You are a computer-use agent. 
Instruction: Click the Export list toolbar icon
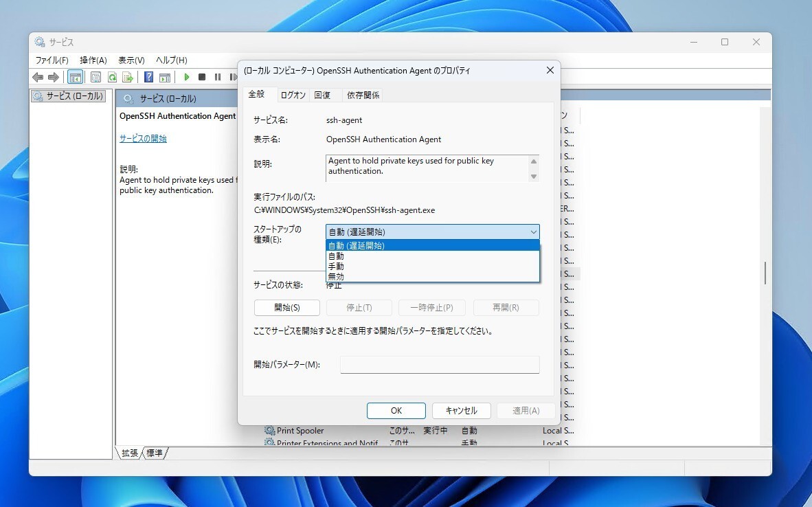tap(127, 77)
